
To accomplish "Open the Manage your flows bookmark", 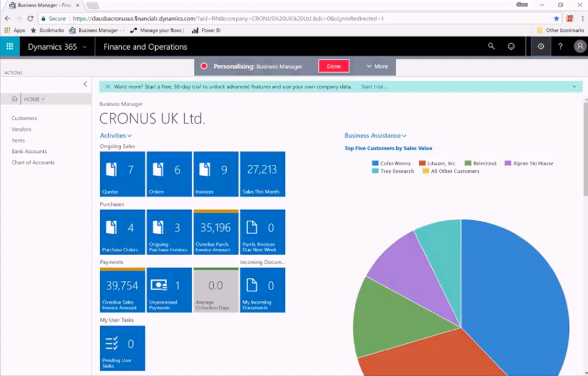I will pyautogui.click(x=157, y=30).
